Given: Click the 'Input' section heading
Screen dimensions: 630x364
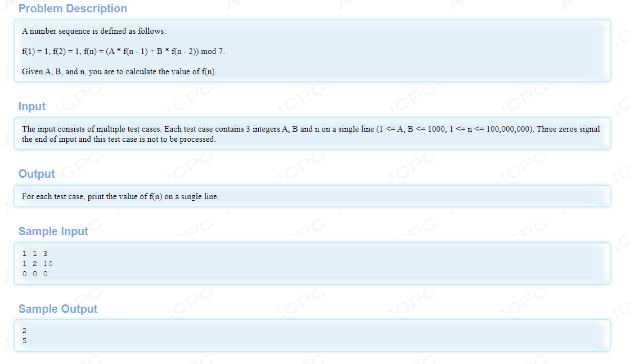Looking at the screenshot, I should click(32, 106).
